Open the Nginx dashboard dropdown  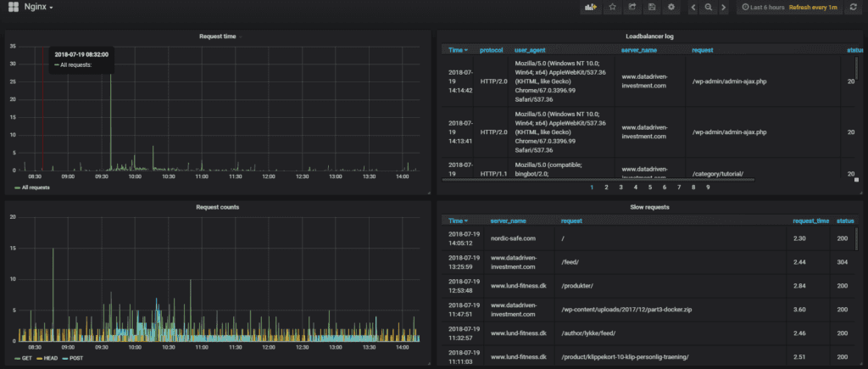[39, 7]
